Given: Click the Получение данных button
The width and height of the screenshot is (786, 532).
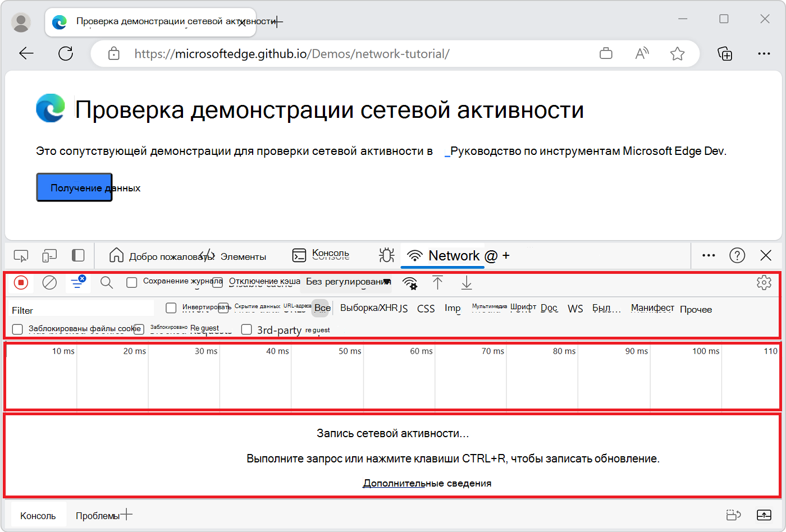Looking at the screenshot, I should pyautogui.click(x=74, y=187).
